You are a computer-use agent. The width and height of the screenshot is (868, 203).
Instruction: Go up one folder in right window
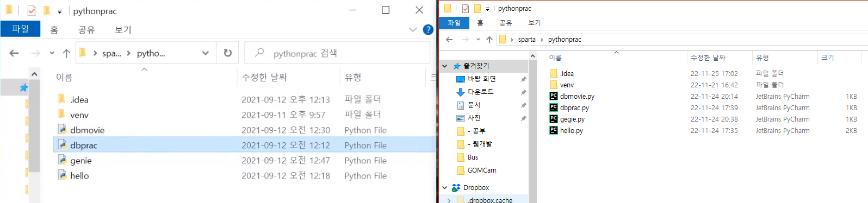pos(489,39)
